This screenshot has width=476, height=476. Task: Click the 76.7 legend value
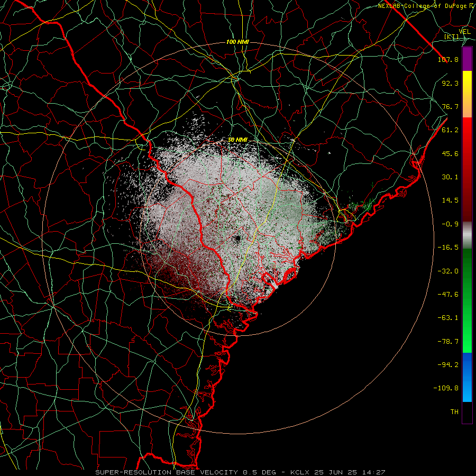(x=450, y=106)
